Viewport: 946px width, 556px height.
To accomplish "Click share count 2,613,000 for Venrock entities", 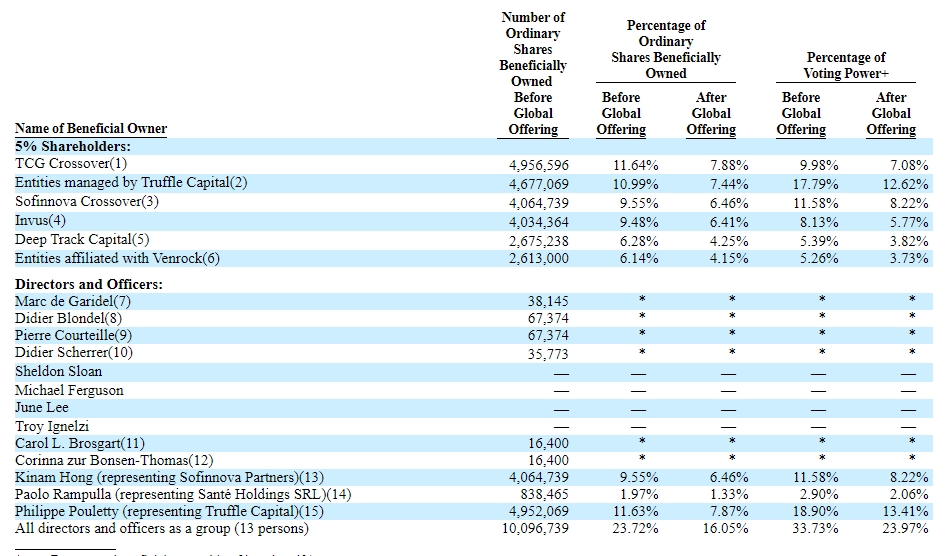I will pyautogui.click(x=538, y=258).
